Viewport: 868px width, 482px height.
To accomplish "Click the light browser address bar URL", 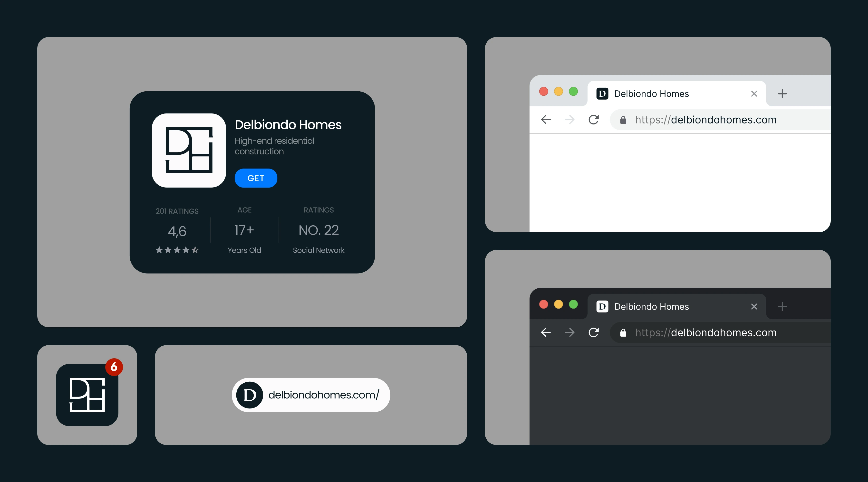I will [x=706, y=120].
